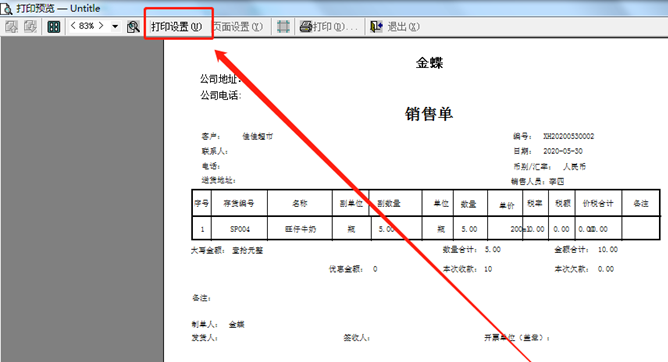Click the 金蝶 company heading
This screenshot has width=668, height=362.
429,63
